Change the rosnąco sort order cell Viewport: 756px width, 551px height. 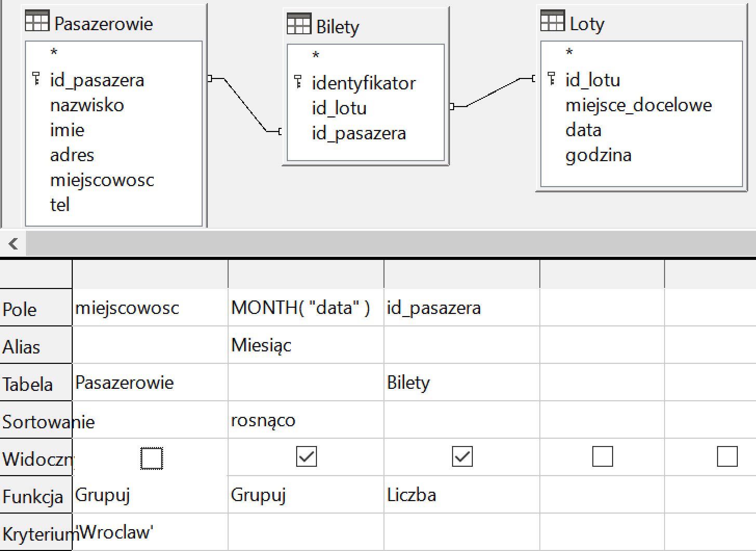pos(306,420)
